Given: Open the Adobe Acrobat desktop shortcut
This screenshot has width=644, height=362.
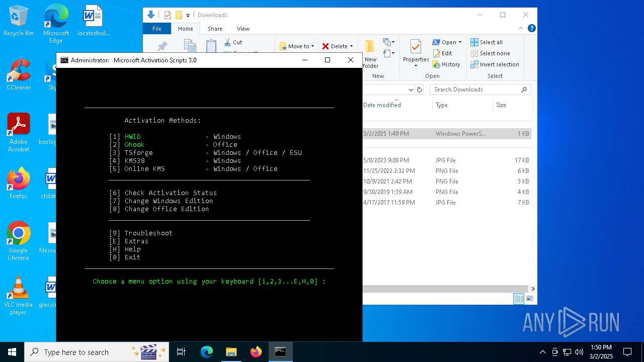Looking at the screenshot, I should [x=18, y=133].
